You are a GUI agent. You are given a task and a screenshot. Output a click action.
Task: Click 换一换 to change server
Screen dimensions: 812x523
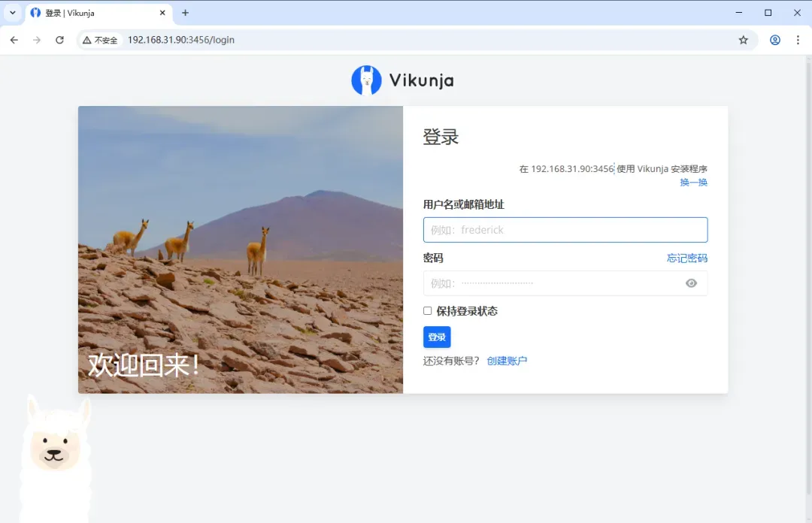point(693,182)
